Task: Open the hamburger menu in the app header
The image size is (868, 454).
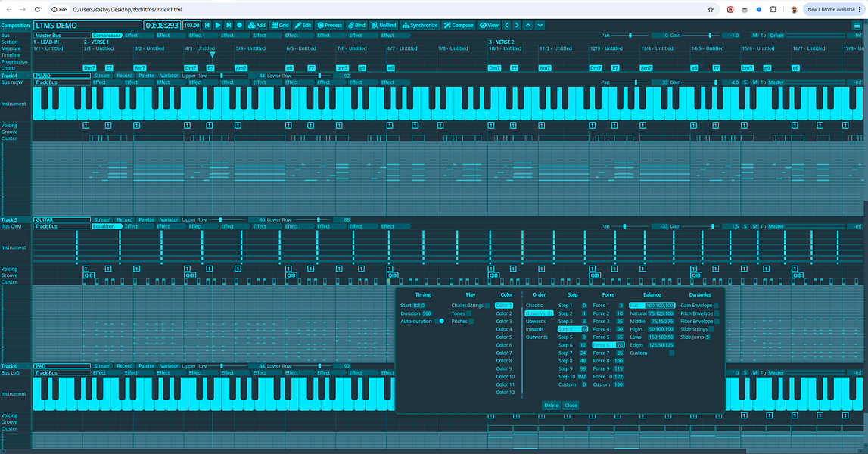Action: tap(857, 26)
